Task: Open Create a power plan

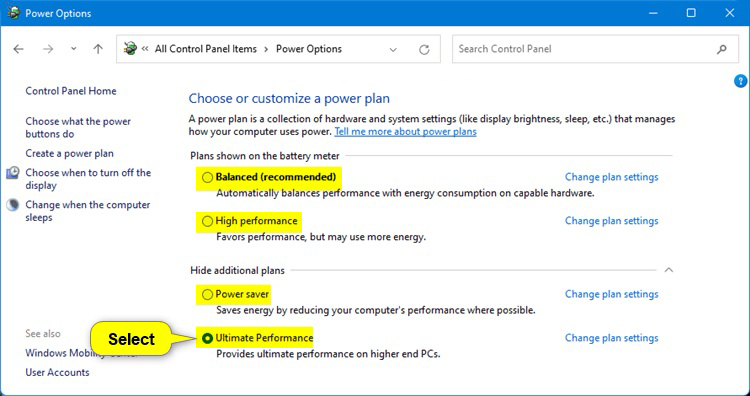Action: tap(69, 154)
